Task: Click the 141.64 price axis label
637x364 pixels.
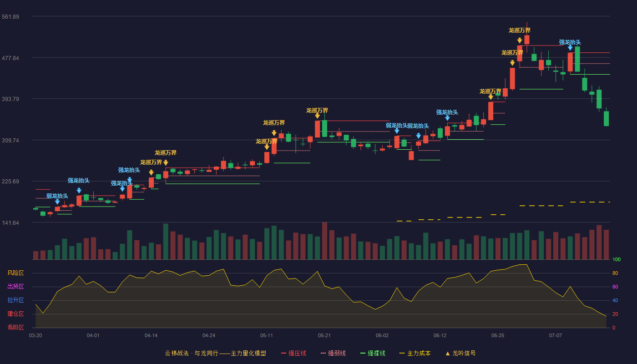Action: click(10, 222)
